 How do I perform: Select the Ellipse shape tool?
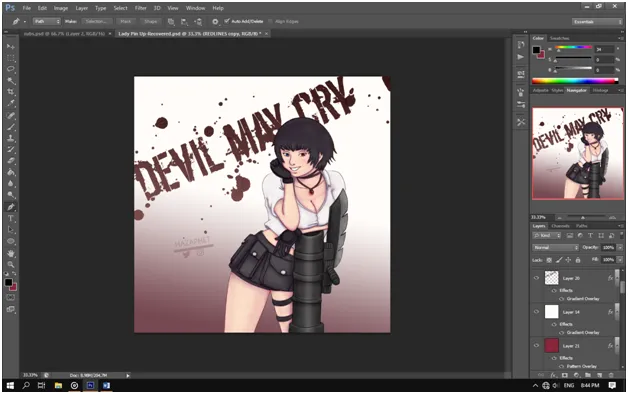(x=11, y=241)
